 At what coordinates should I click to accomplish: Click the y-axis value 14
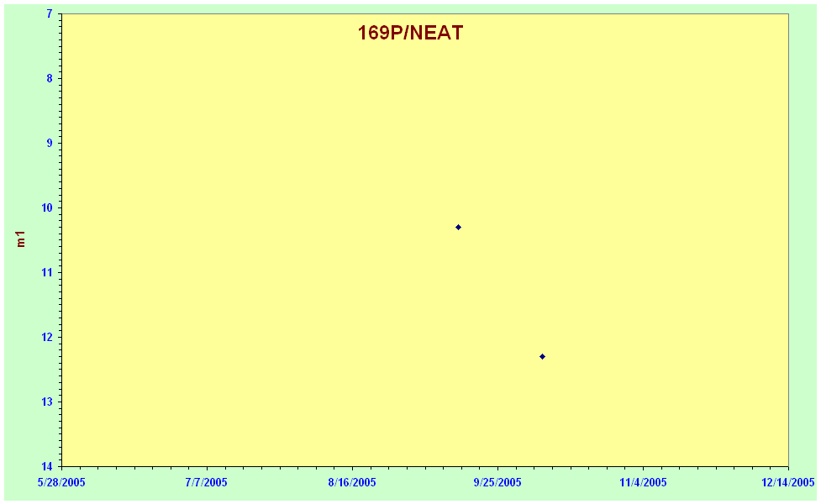pos(48,466)
